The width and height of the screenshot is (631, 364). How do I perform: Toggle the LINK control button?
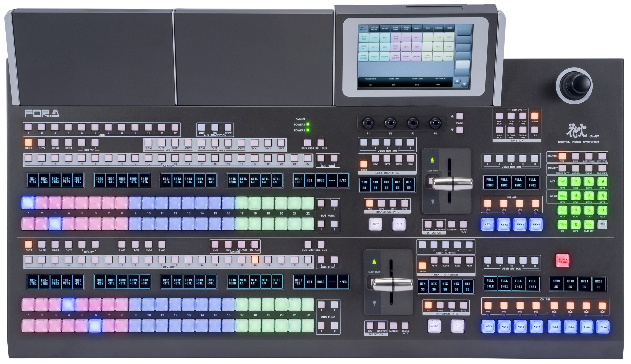tap(575, 156)
